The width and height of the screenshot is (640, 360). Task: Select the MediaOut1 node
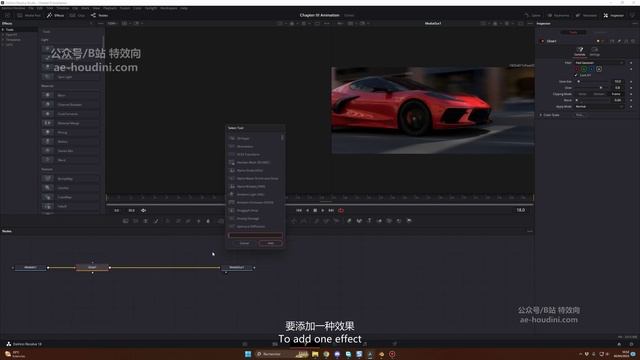(237, 267)
